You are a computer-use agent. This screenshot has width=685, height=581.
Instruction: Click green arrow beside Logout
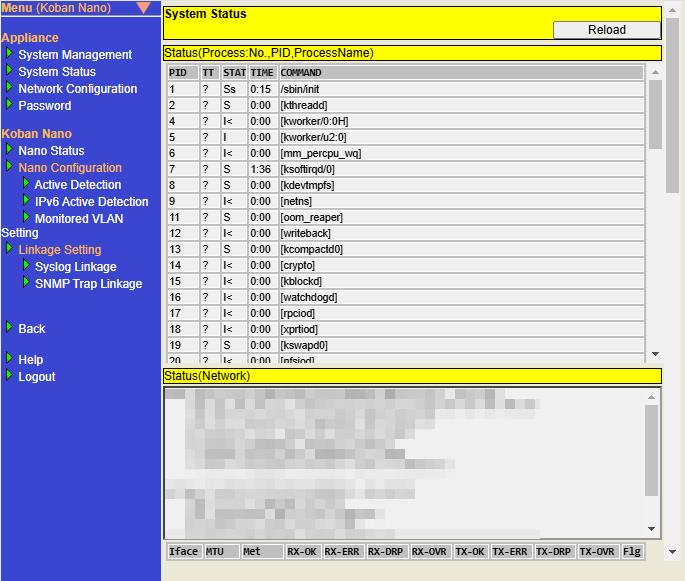pos(10,376)
